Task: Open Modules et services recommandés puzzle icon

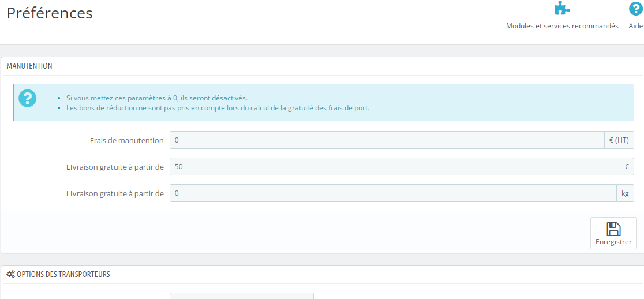Action: [x=562, y=8]
